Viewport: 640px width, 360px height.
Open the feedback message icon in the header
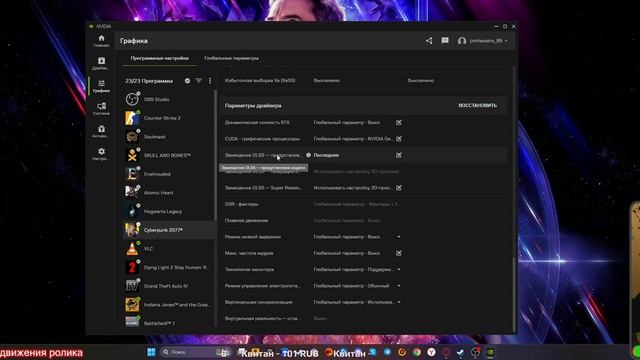[x=445, y=40]
